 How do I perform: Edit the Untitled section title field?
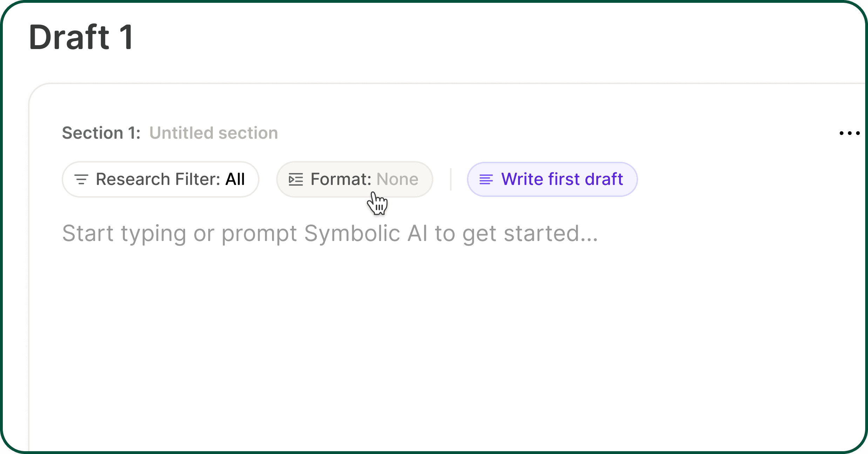click(213, 133)
